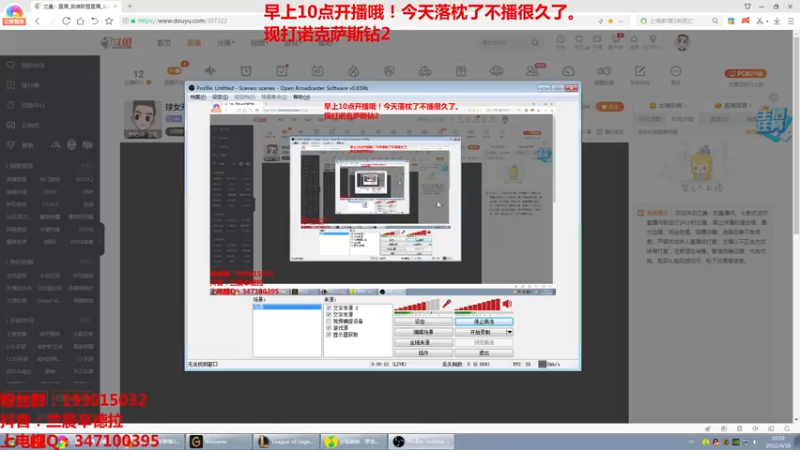Viewport: 800px width, 450px height.
Task: Click the 停止串流 stop streaming button
Action: tap(484, 322)
